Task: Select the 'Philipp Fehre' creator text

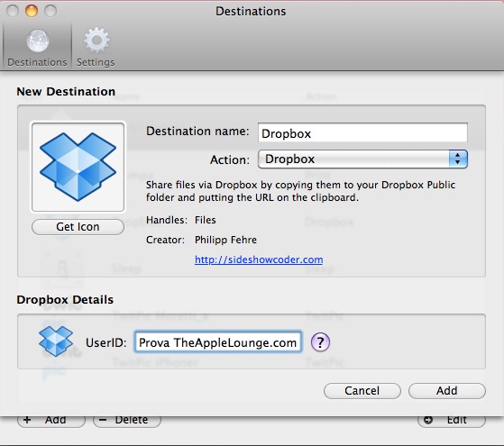Action: [225, 240]
